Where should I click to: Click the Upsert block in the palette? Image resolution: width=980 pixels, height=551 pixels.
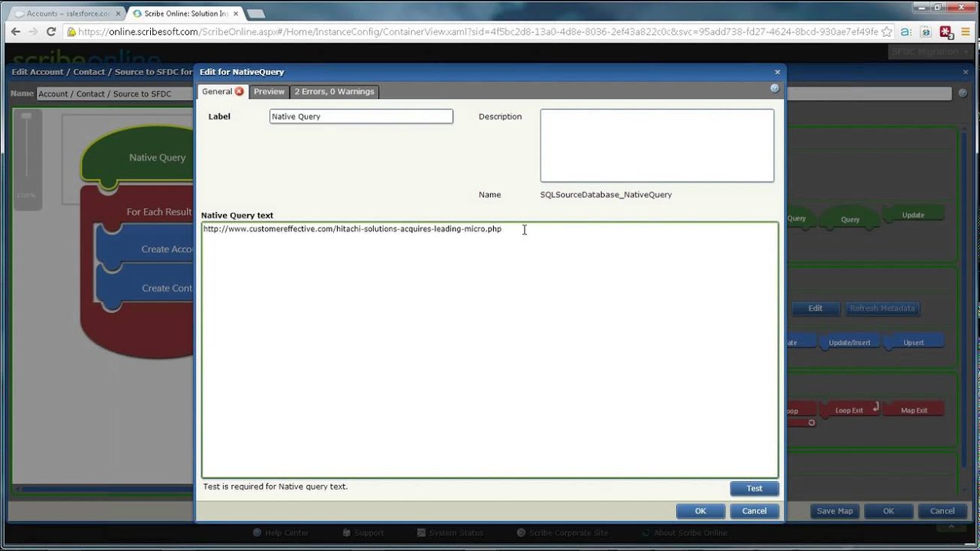(x=913, y=342)
